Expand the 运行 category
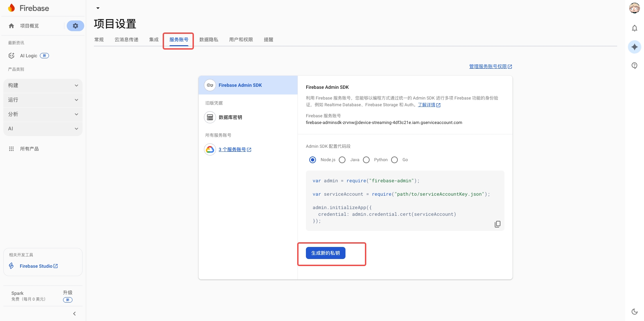This screenshot has width=644, height=321. [43, 100]
